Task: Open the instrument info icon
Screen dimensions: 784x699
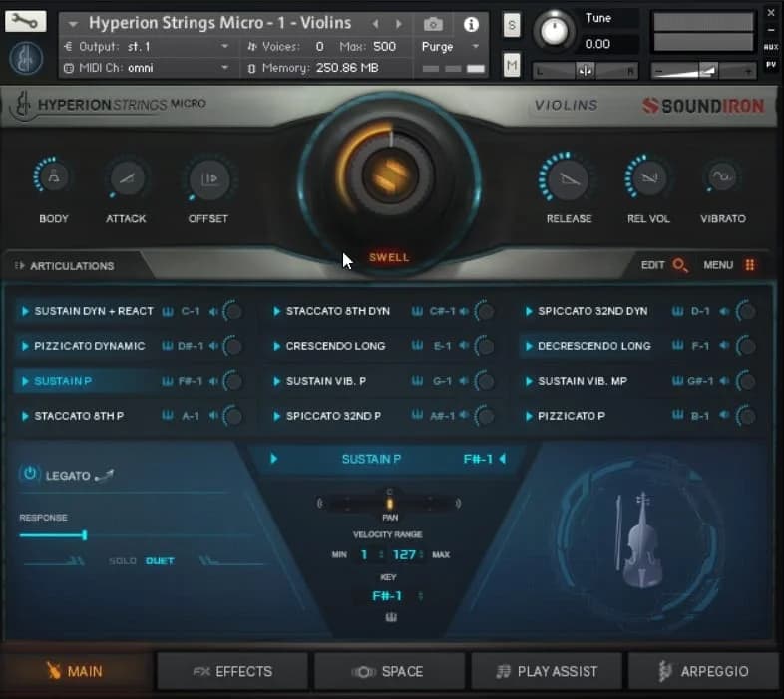Action: pyautogui.click(x=471, y=24)
